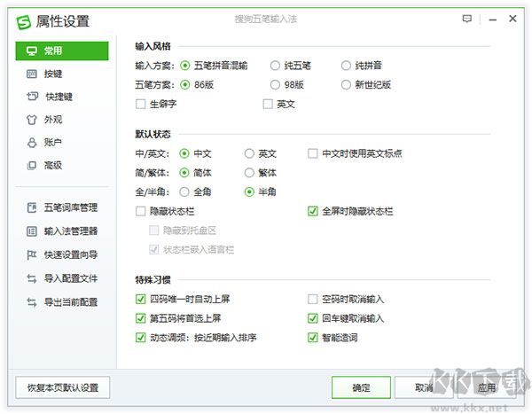
Task: Set default language to 英文
Action: [249, 153]
